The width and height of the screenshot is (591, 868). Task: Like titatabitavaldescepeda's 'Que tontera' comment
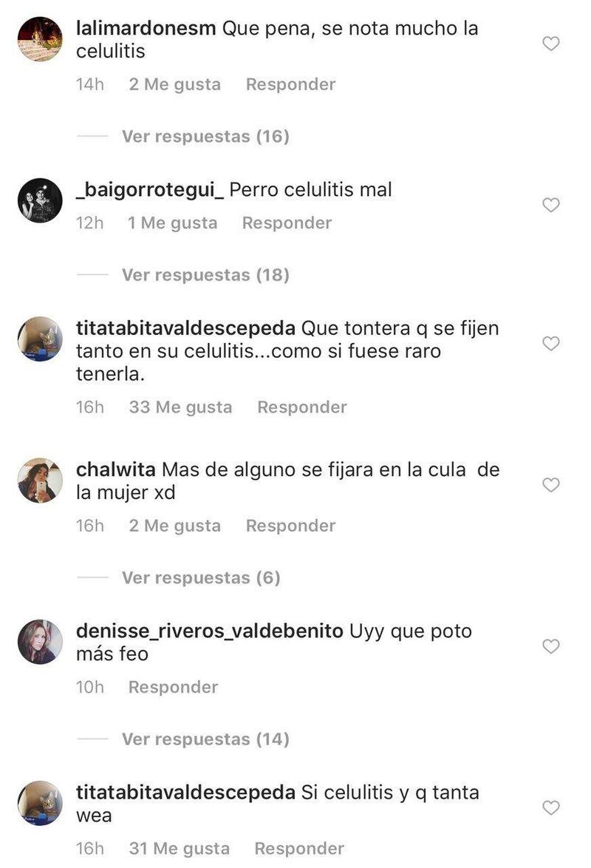click(x=550, y=343)
